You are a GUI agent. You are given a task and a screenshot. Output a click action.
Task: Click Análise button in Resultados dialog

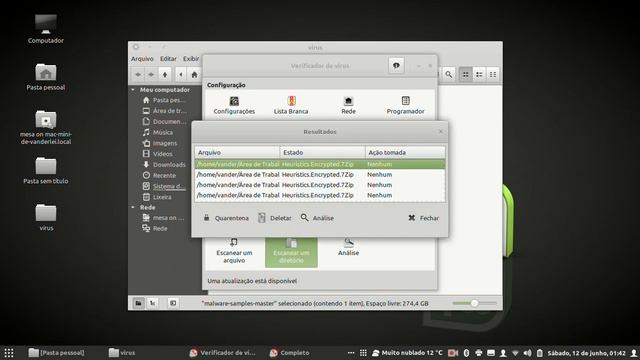318,218
